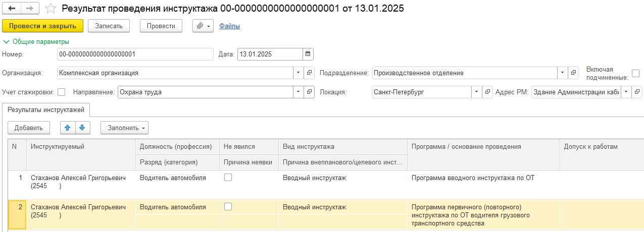Move row down with blue arrow
Viewport: 644px width, 232px height.
click(82, 128)
